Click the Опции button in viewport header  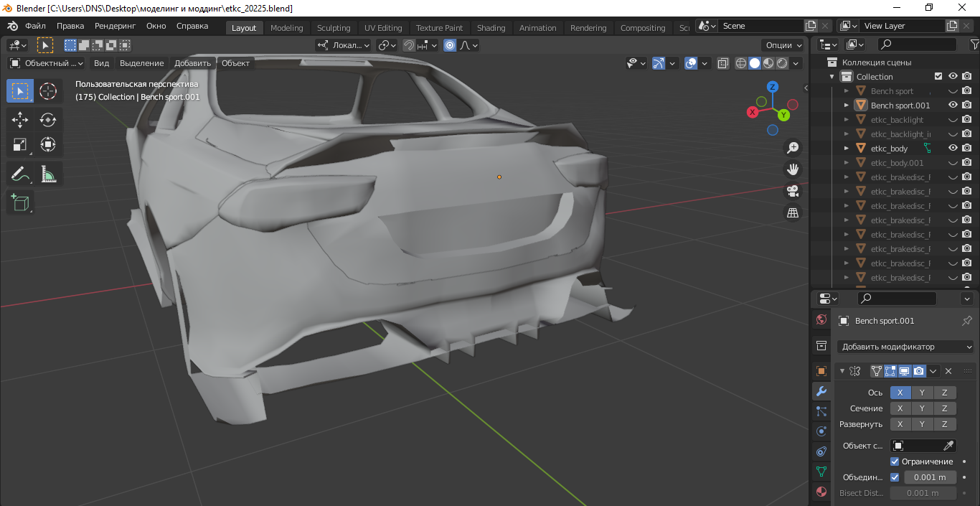click(783, 45)
